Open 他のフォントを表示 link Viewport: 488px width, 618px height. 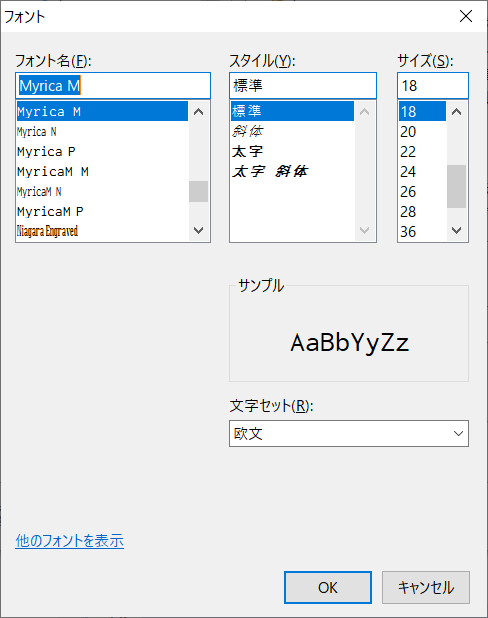click(70, 541)
